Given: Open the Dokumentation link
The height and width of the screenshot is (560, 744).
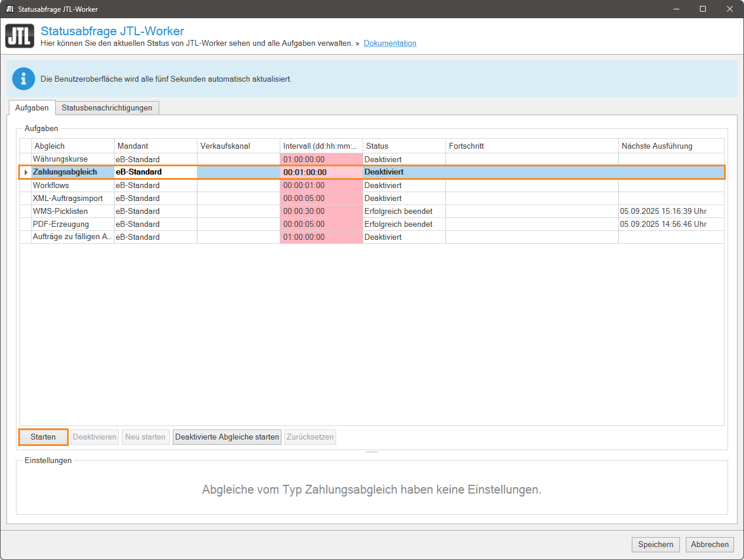Looking at the screenshot, I should 390,43.
